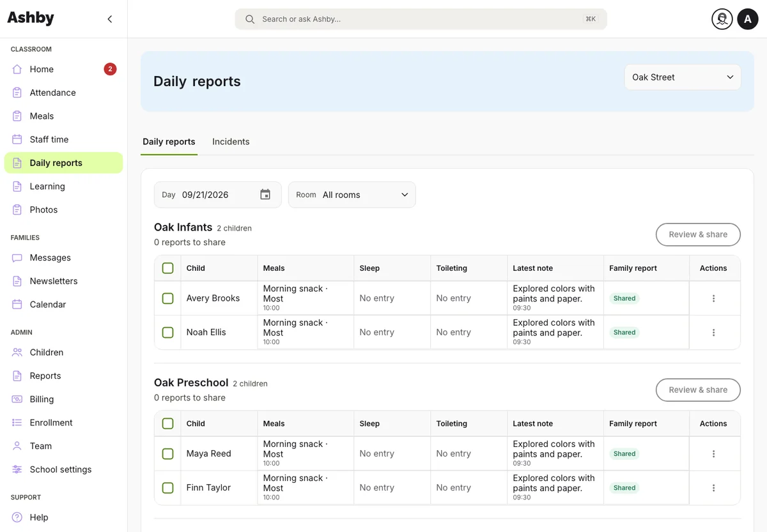Click Shared badge for Finn Taylor
This screenshot has height=532, width=767.
[624, 487]
